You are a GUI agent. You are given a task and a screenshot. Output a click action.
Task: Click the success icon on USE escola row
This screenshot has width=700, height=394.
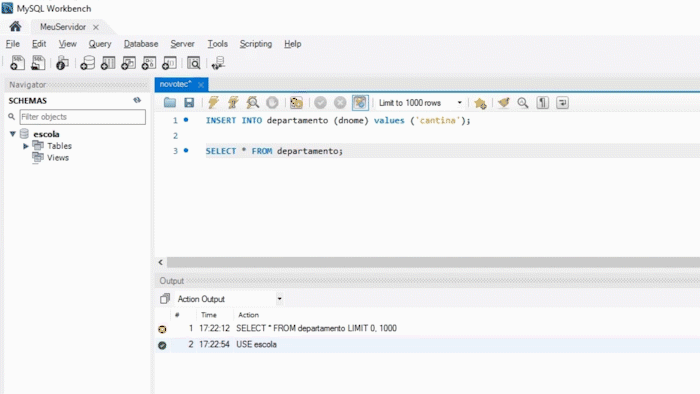[x=162, y=345]
